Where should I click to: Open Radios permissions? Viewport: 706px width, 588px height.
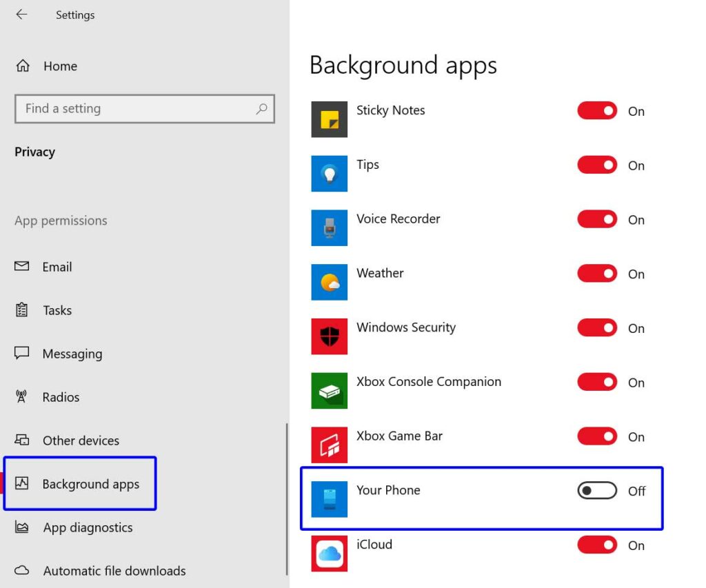click(61, 397)
